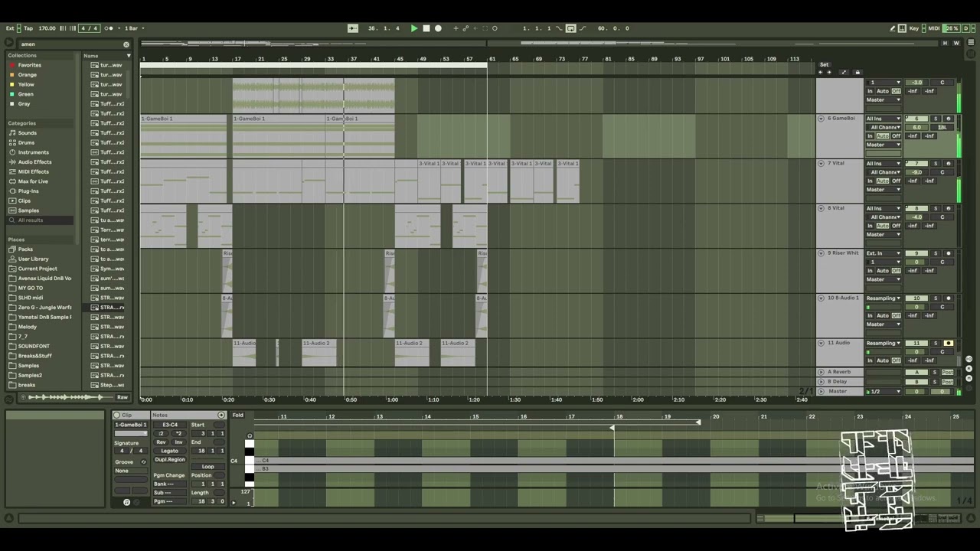Click the Tap tempo button
The image size is (980, 551).
point(28,28)
